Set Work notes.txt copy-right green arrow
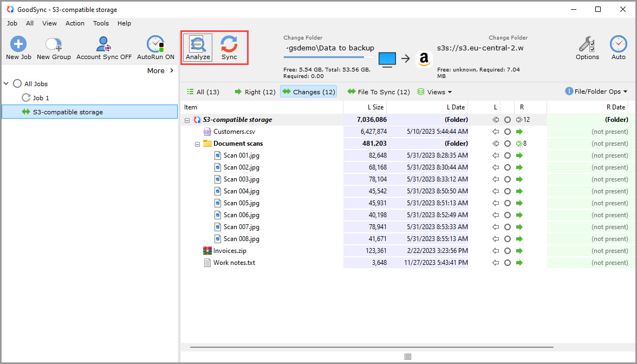The height and width of the screenshot is (364, 637). pos(519,263)
